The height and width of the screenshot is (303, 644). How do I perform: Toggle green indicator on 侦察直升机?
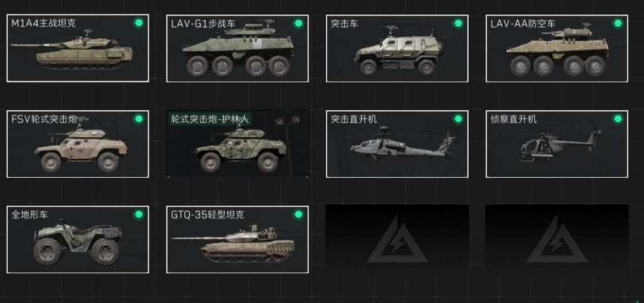[618, 119]
